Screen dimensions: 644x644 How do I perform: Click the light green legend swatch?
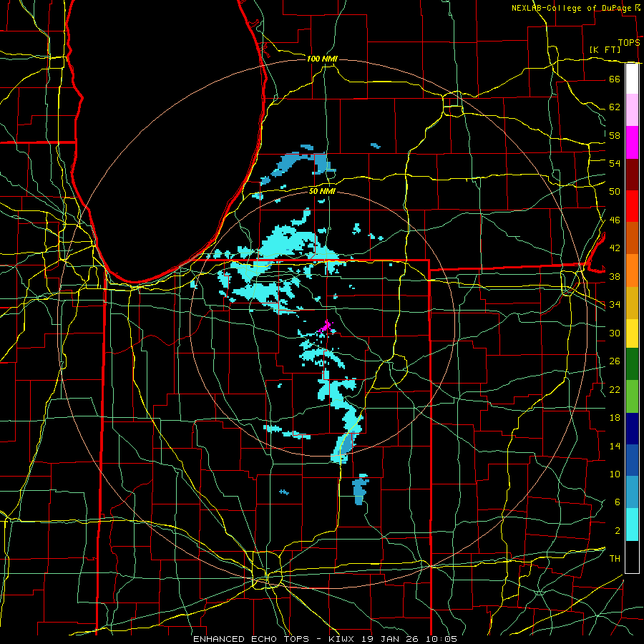632,396
